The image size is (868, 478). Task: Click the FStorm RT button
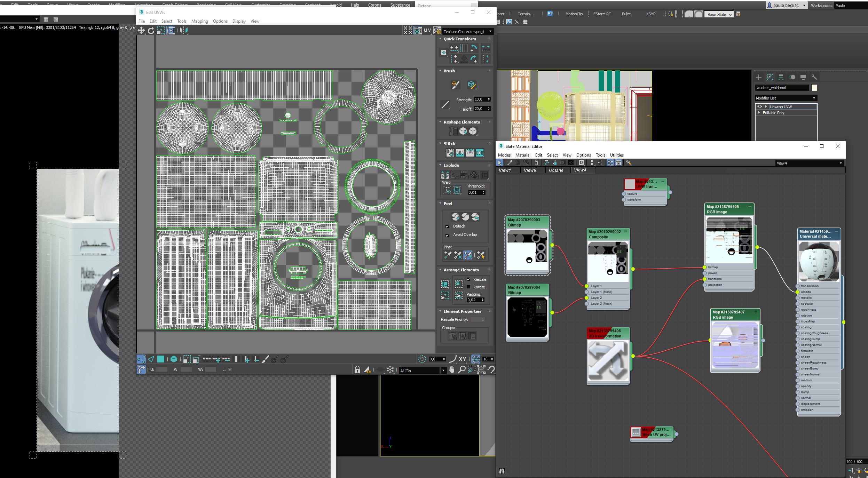(x=602, y=14)
